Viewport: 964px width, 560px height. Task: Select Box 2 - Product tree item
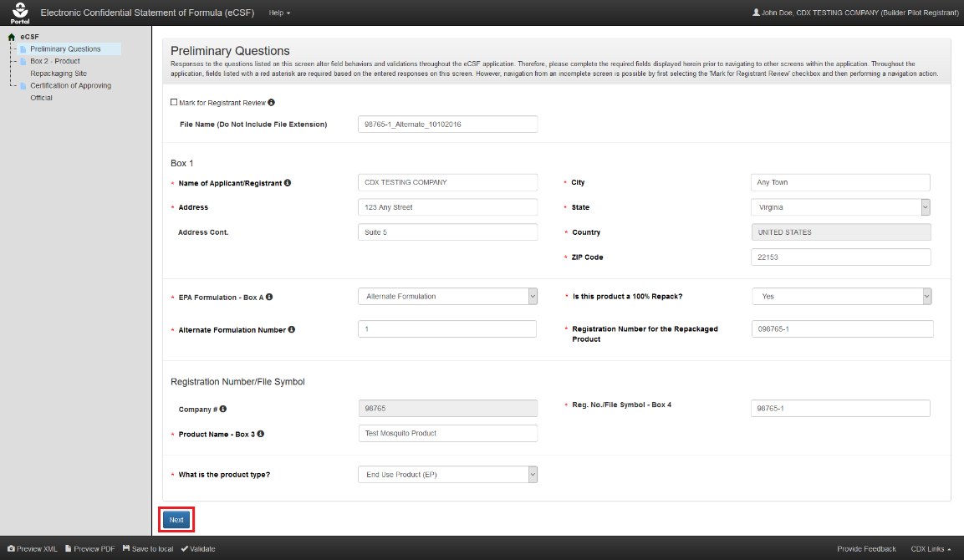[54, 62]
